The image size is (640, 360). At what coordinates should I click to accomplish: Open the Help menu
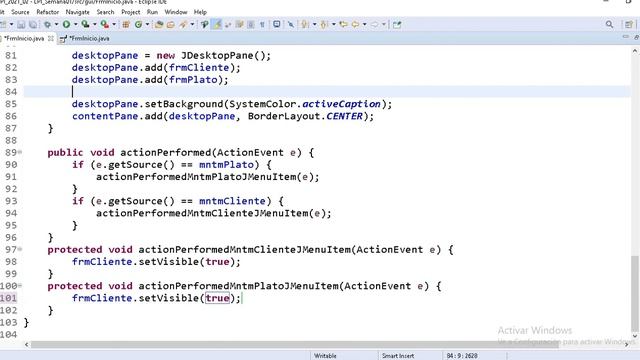pyautogui.click(x=200, y=12)
